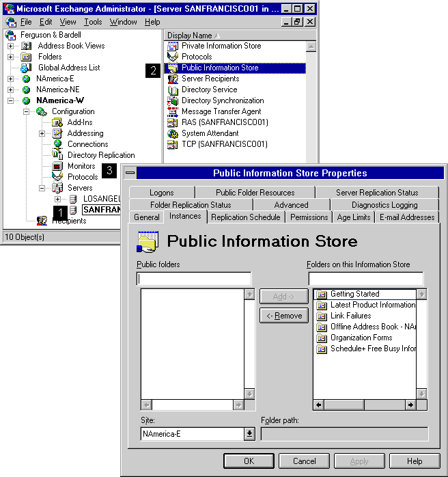
Task: Expand the NAmerica-NE site node
Action: [11, 90]
